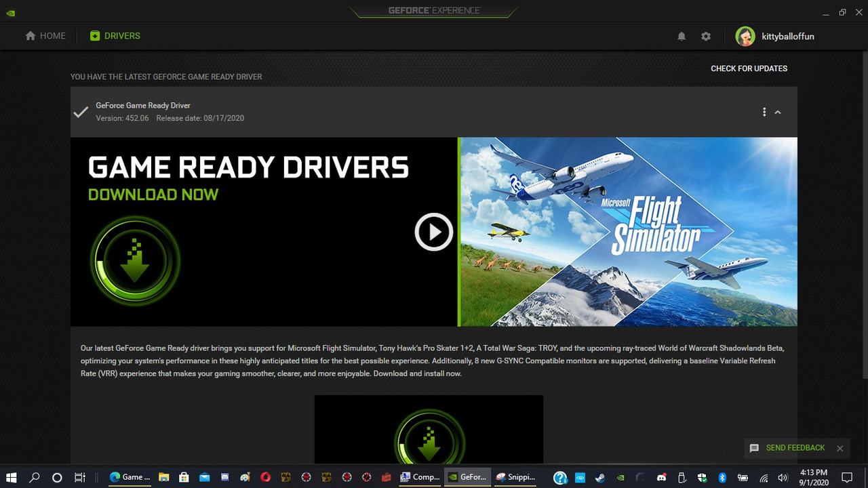868x488 pixels.
Task: Open the Opera browser from the taskbar
Action: point(265,477)
